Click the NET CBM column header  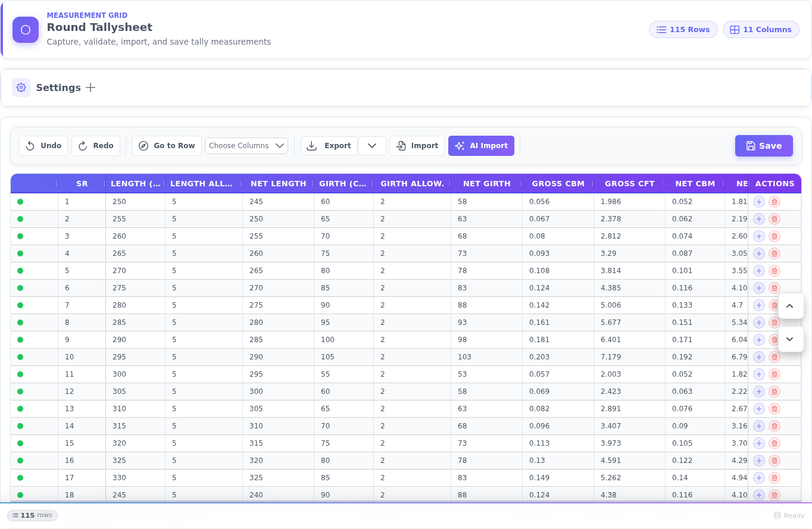pyautogui.click(x=695, y=184)
